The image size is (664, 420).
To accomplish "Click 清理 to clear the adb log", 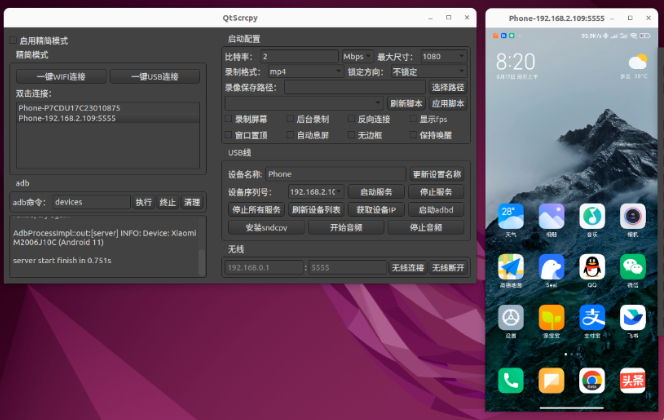I will pyautogui.click(x=192, y=202).
